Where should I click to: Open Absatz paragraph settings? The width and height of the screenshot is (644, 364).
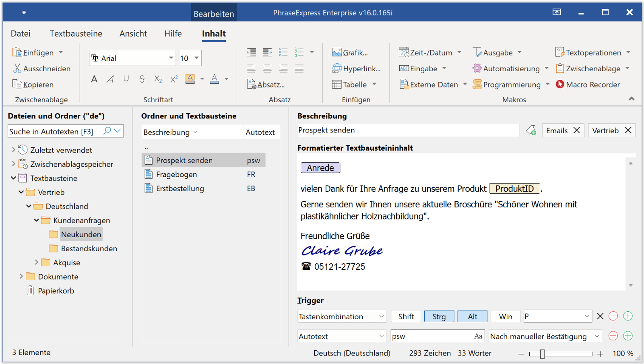pyautogui.click(x=266, y=85)
